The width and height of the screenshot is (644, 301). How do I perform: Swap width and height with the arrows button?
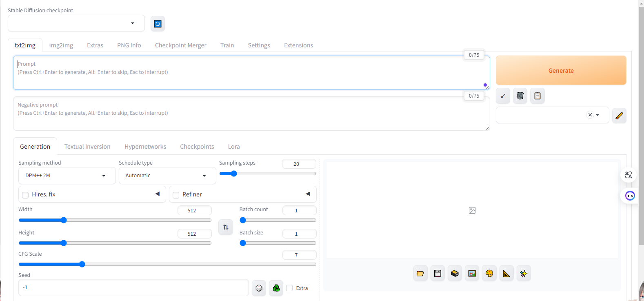(x=226, y=227)
